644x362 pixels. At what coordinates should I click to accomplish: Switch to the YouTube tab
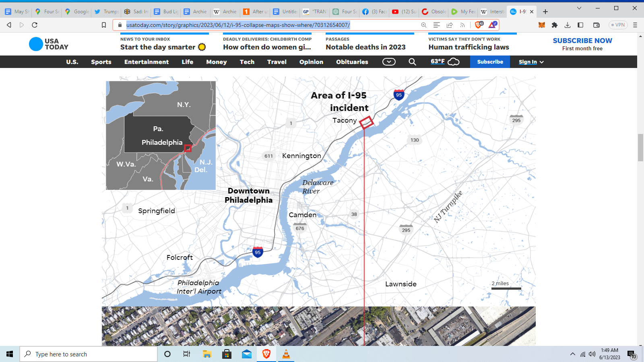[x=405, y=12]
